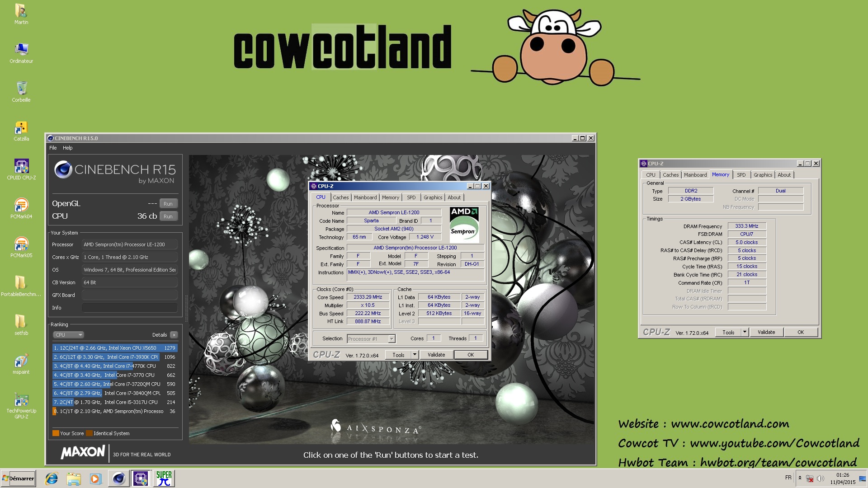The width and height of the screenshot is (868, 488).
Task: Open Memory tab in center CPU-Z window
Action: tap(390, 197)
